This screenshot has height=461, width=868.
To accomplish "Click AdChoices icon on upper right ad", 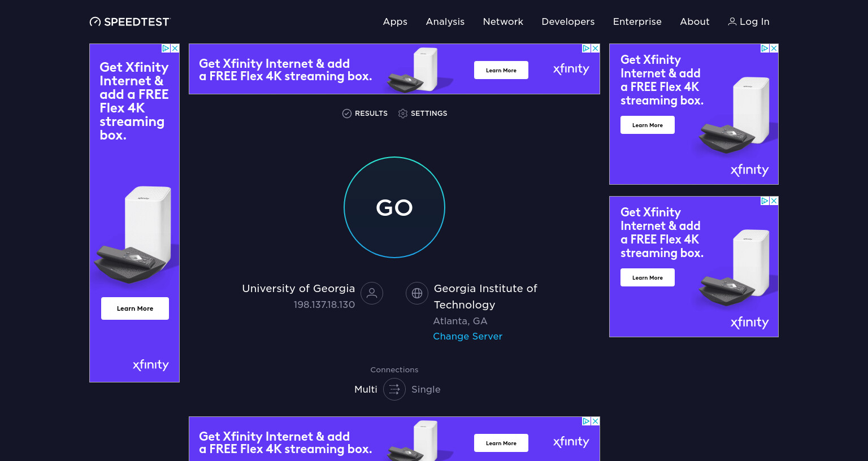I will point(765,49).
